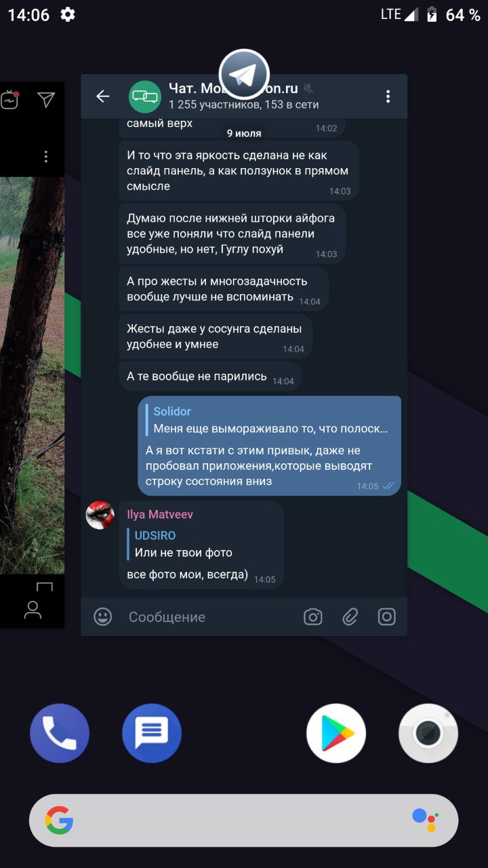
Task: Open the Phone app in dock
Action: pyautogui.click(x=60, y=734)
